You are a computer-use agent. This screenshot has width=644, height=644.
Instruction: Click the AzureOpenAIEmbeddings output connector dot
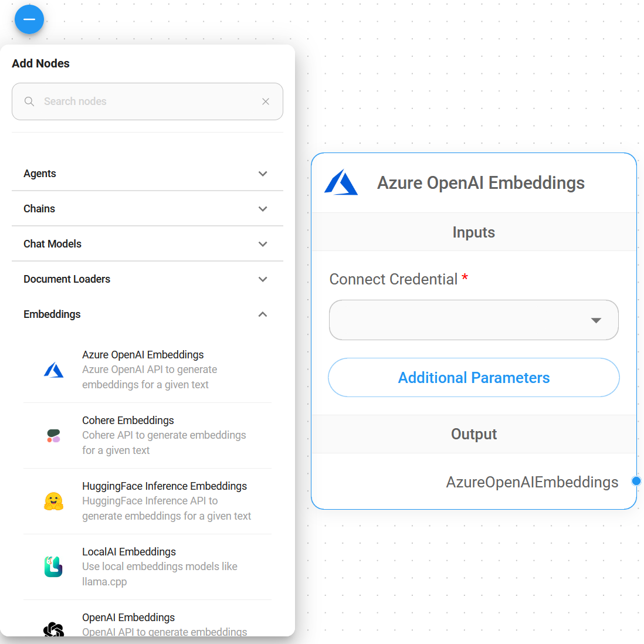point(636,482)
